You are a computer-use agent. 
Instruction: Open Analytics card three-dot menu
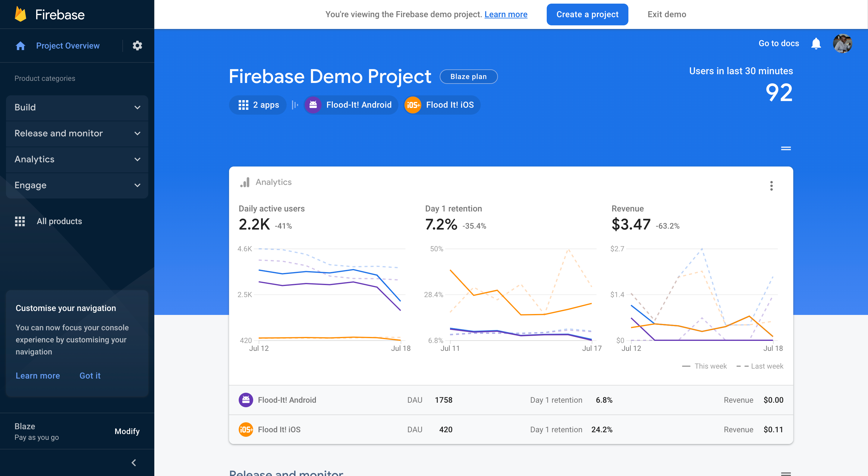[771, 186]
